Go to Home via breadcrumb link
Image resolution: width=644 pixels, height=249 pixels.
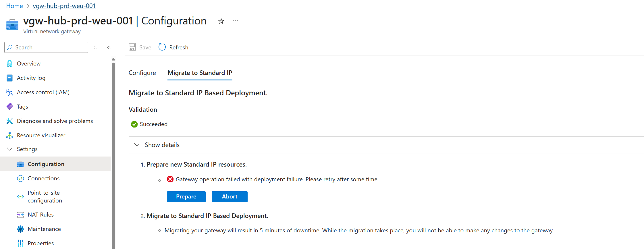point(14,6)
